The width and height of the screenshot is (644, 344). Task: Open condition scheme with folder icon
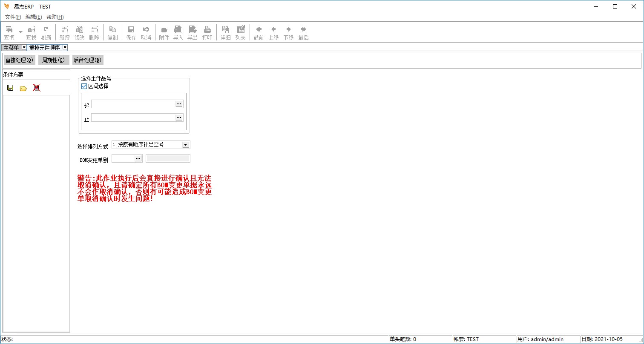pyautogui.click(x=23, y=88)
